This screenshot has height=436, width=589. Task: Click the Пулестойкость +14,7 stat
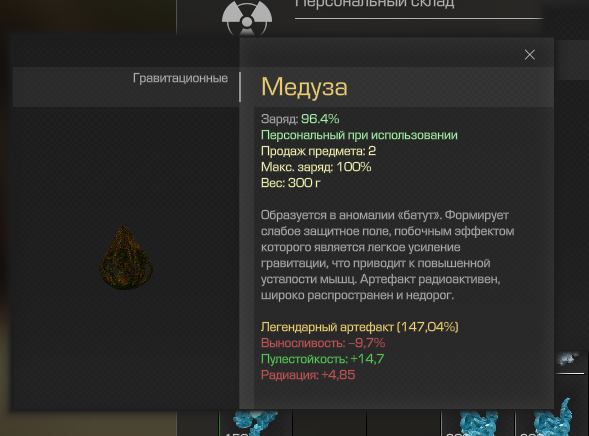pyautogui.click(x=322, y=359)
